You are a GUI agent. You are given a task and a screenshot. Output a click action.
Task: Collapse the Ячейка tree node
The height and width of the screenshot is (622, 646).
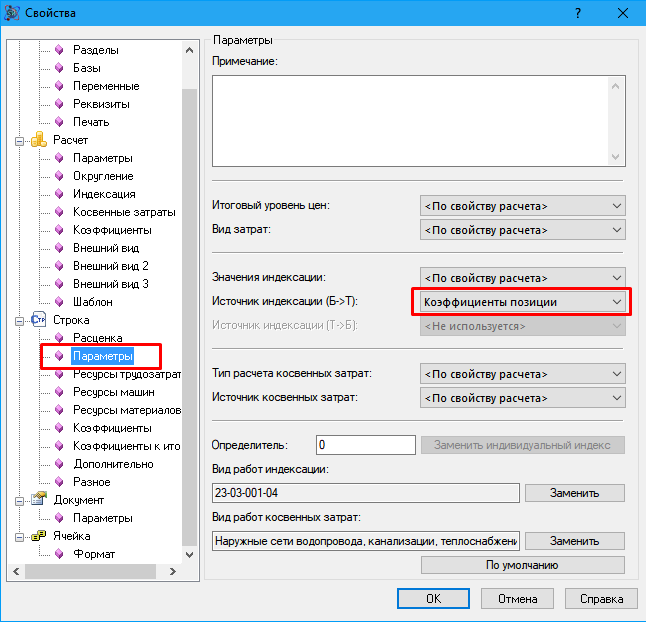[x=19, y=537]
